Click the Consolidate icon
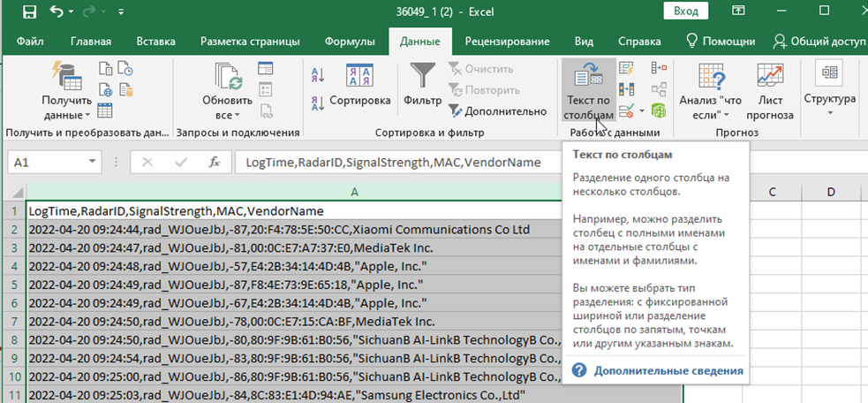 click(659, 68)
